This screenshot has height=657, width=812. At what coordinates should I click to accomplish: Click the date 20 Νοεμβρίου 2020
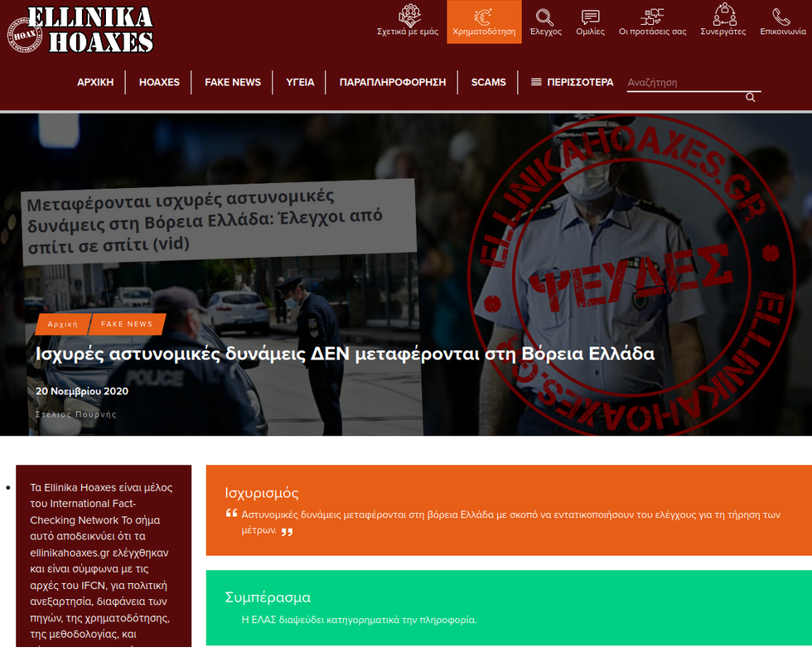tap(82, 391)
